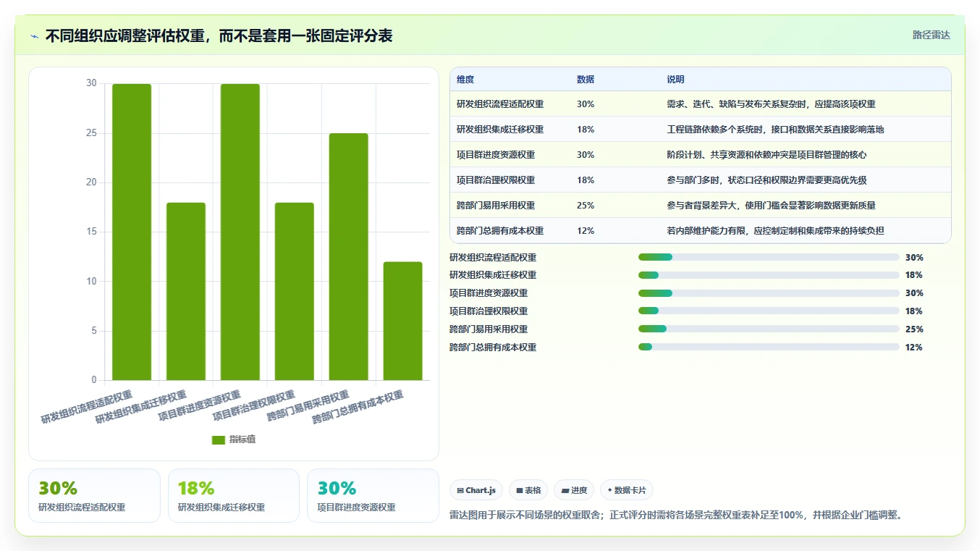
Task: Click the description starting 阶段计划、共享资源
Action: (x=766, y=155)
